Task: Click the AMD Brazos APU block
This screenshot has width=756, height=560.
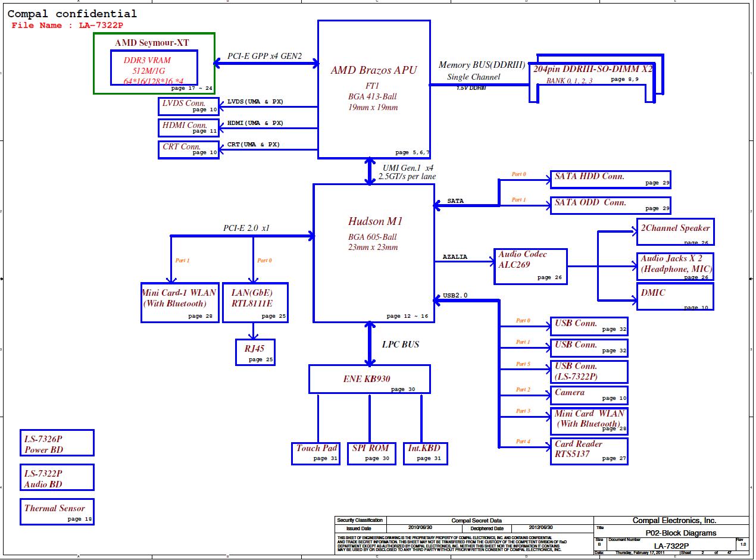Action: tap(374, 89)
